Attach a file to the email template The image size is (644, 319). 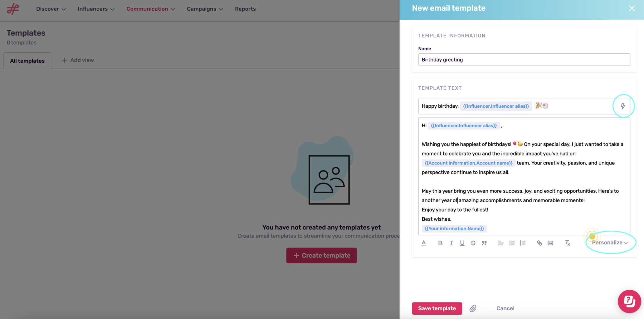473,308
